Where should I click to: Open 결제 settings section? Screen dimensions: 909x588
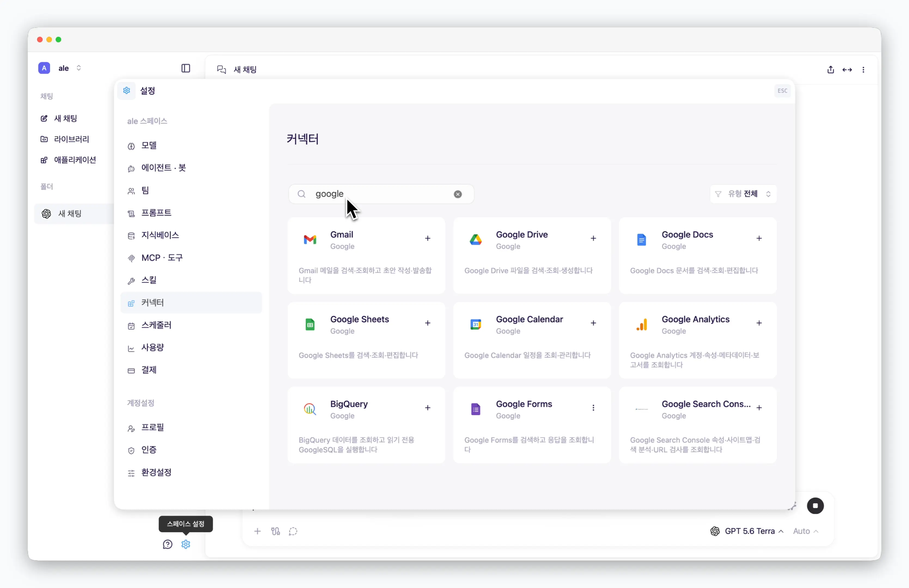pos(191,370)
